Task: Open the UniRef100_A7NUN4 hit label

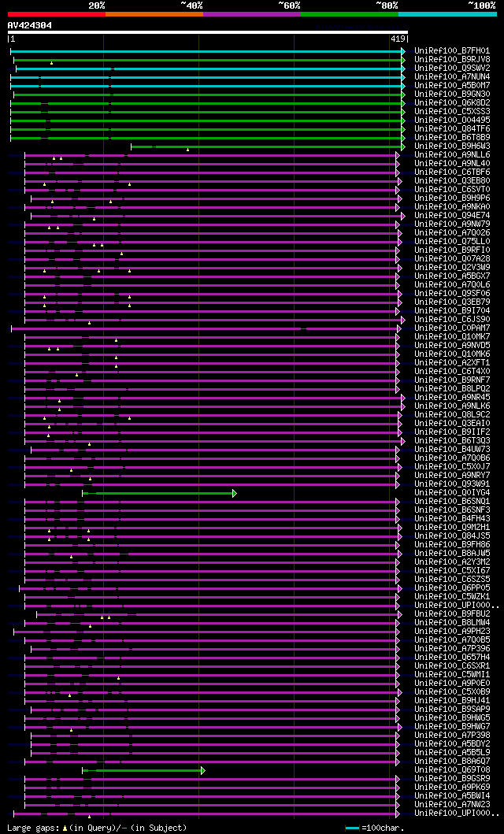Action: (x=453, y=76)
